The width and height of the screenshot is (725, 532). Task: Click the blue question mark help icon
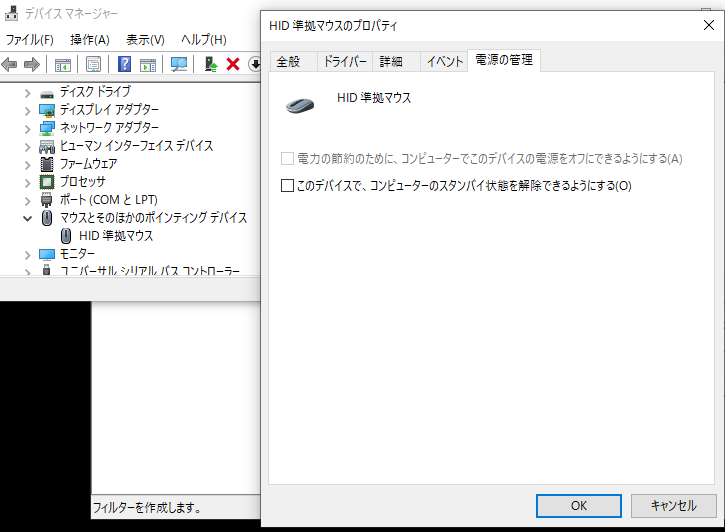point(125,64)
